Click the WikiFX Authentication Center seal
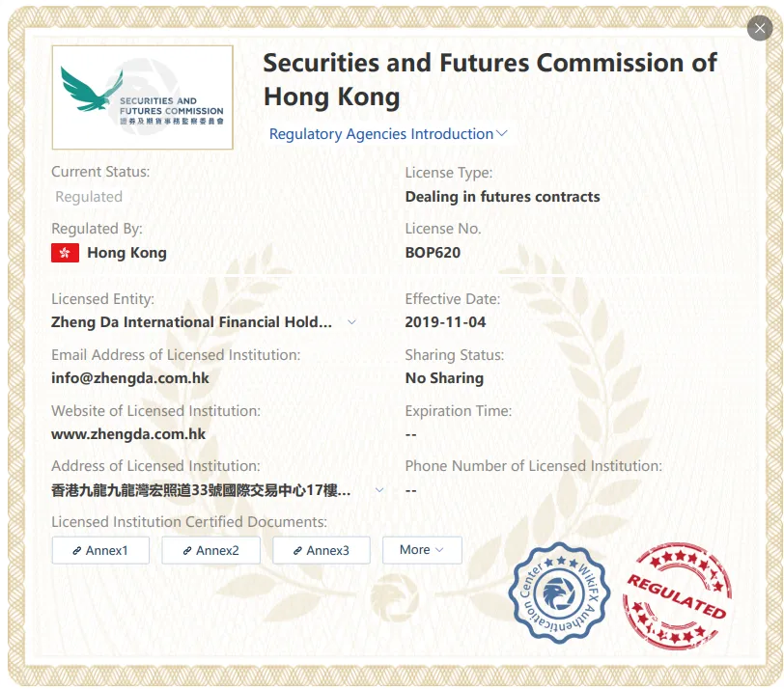The height and width of the screenshot is (689, 784). tap(558, 593)
